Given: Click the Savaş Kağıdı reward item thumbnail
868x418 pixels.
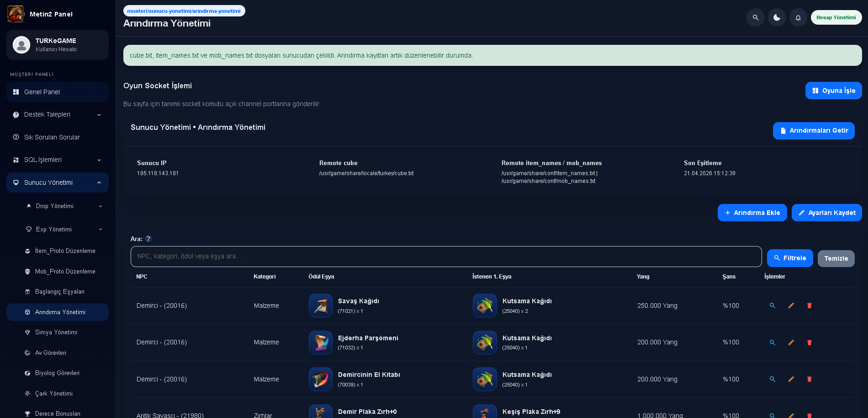Looking at the screenshot, I should (321, 305).
